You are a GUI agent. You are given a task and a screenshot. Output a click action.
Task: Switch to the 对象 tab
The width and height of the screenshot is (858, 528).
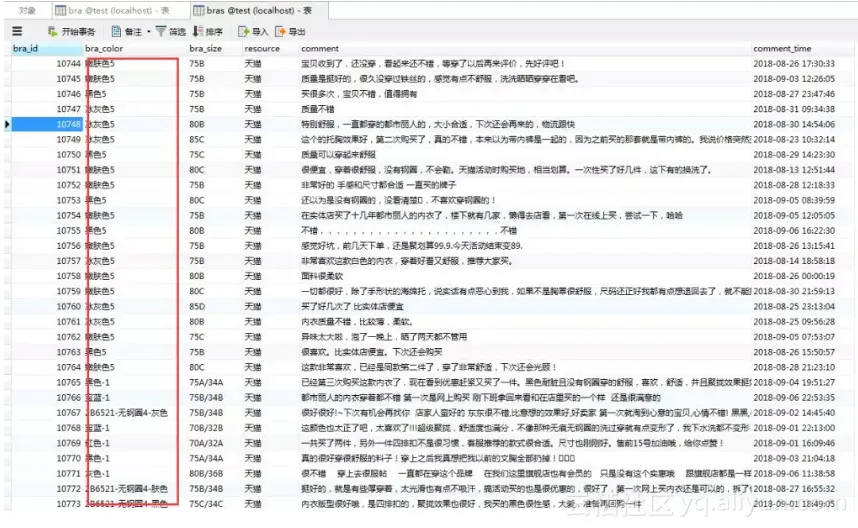click(27, 10)
